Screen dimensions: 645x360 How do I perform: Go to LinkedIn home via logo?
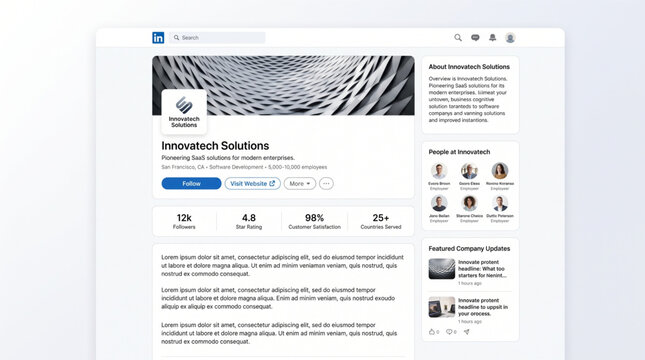158,38
